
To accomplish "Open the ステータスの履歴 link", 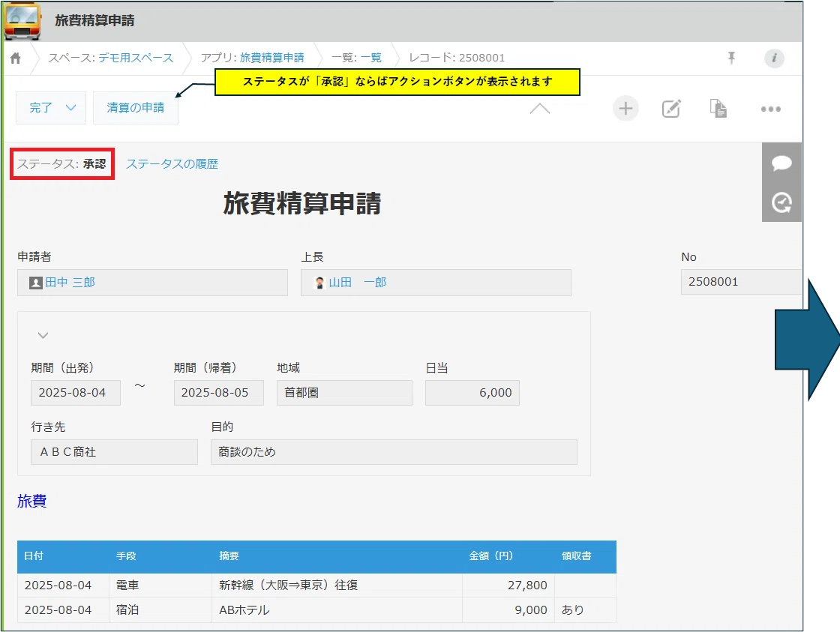I will [x=172, y=164].
